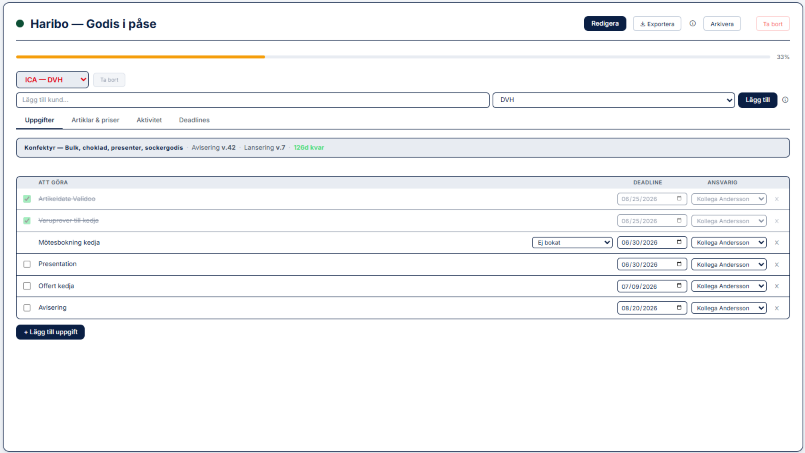Open the ICA — DVH customer dropdown

tap(52, 80)
